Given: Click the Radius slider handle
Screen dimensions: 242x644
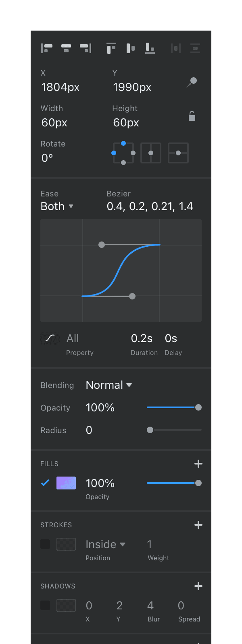Looking at the screenshot, I should click(x=150, y=430).
